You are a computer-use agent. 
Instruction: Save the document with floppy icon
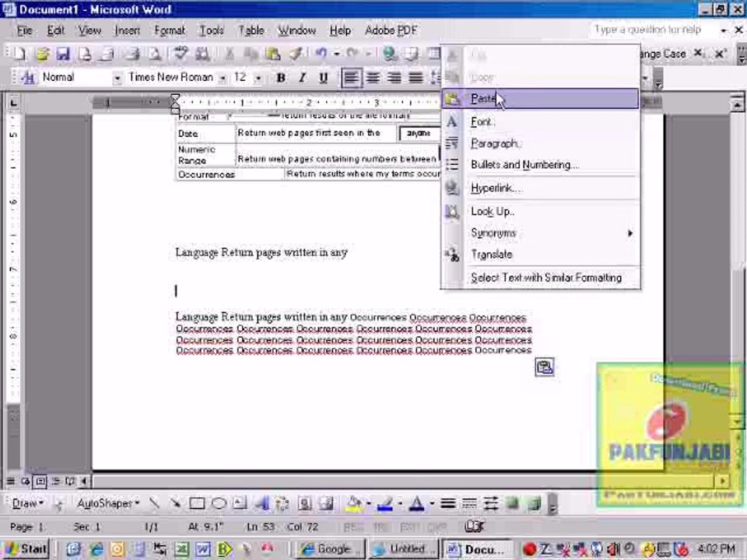pos(63,54)
